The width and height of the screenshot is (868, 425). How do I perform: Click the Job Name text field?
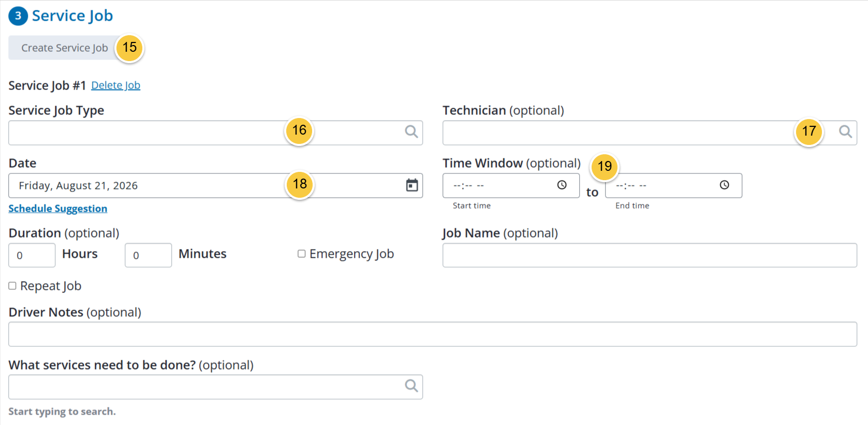point(650,255)
